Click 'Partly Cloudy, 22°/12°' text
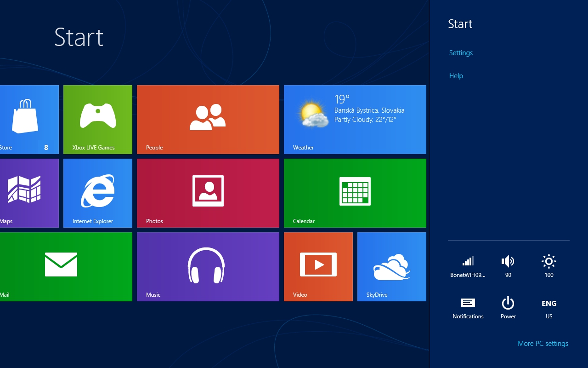Image resolution: width=588 pixels, height=368 pixels. 365,120
